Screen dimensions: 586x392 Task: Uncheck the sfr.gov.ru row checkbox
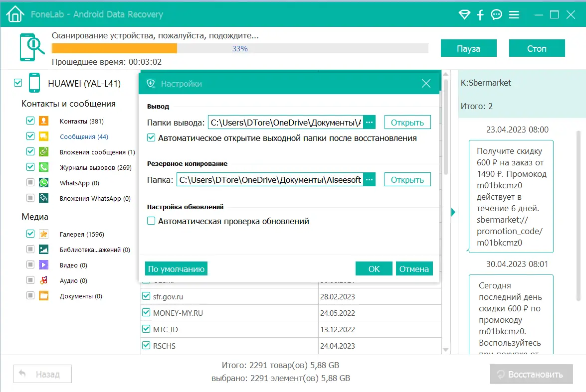tap(146, 296)
